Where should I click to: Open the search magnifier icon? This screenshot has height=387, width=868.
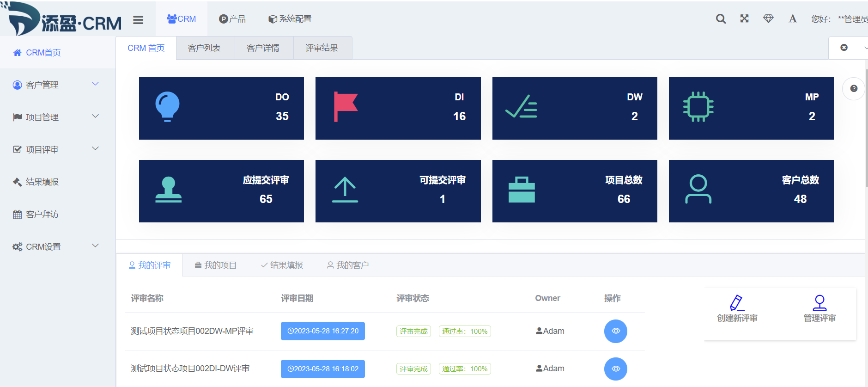tap(721, 19)
